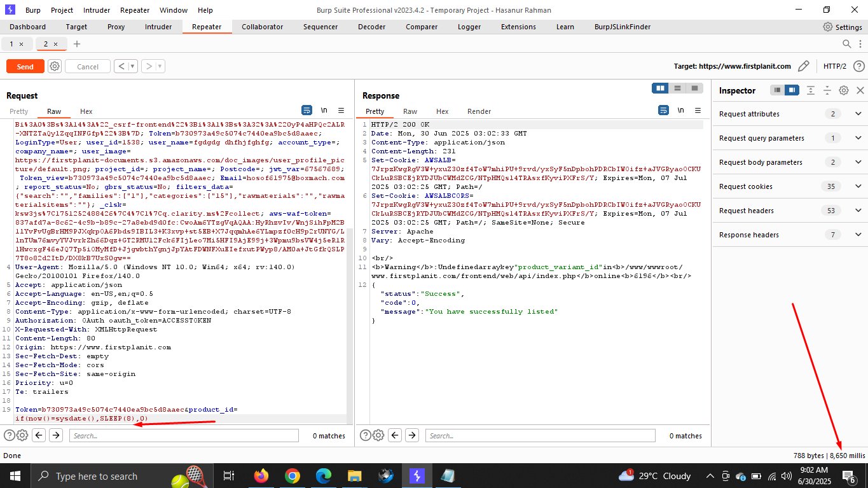Open the Burp Settings
Image resolution: width=868 pixels, height=488 pixels.
843,27
